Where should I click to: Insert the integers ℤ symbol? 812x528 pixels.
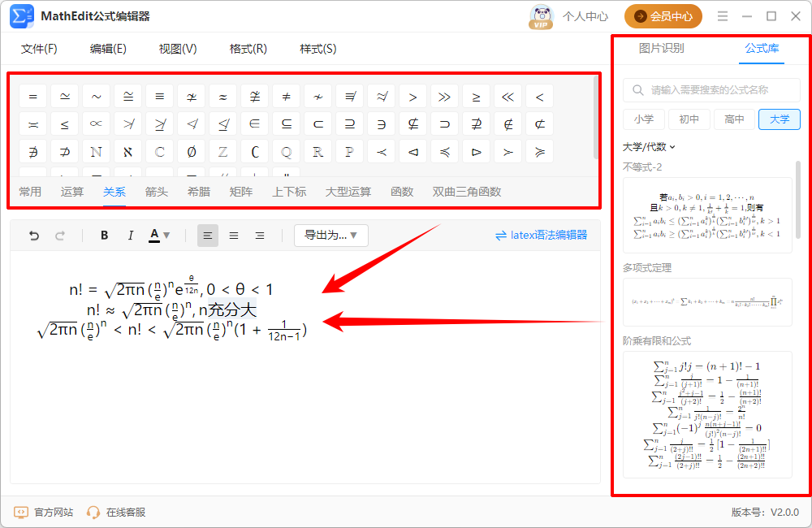tap(222, 152)
